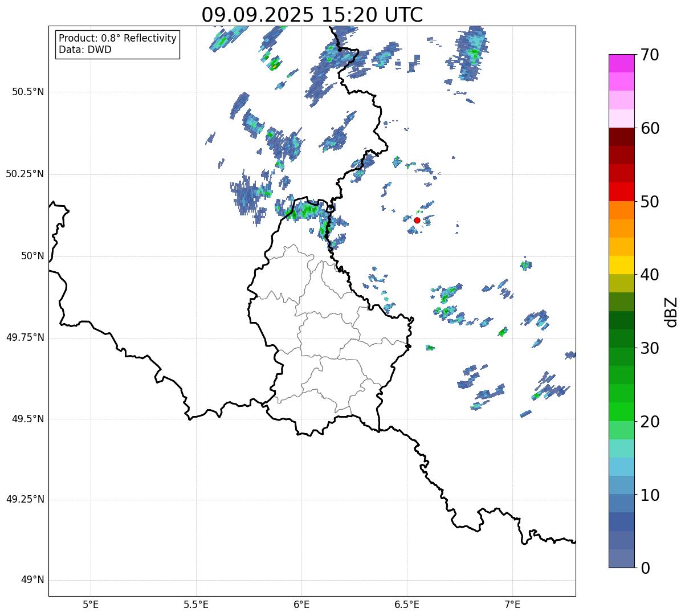This screenshot has width=685, height=616.
Task: Click the longitude label 5.5°E
Action: (196, 605)
